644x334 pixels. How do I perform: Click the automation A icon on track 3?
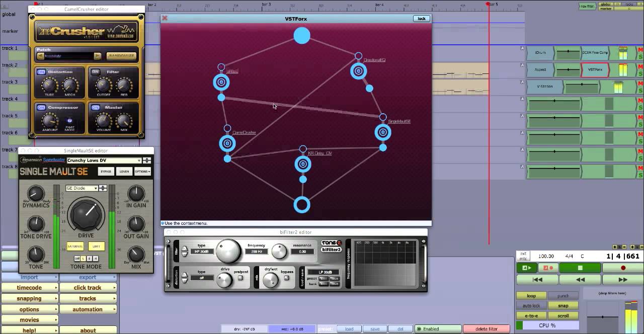click(x=522, y=82)
